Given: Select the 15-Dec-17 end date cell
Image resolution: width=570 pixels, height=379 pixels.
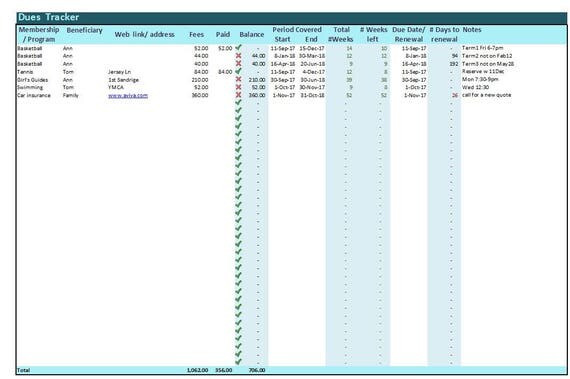Looking at the screenshot, I should (x=312, y=48).
